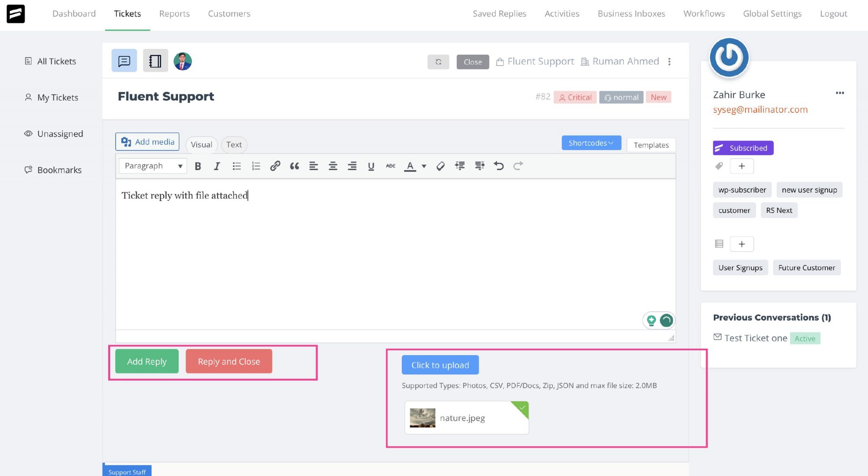Switch to the Text editing tab

coord(234,145)
